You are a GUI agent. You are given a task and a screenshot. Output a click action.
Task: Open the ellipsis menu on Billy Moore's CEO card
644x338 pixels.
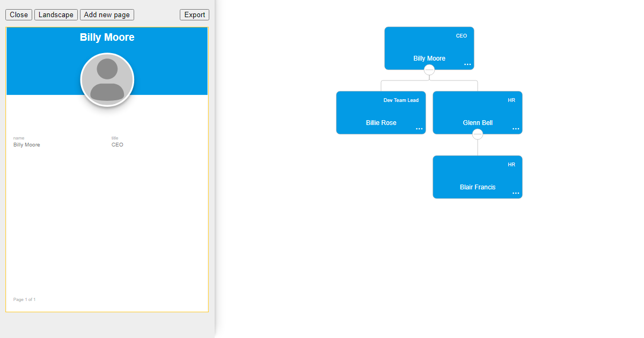click(x=467, y=64)
